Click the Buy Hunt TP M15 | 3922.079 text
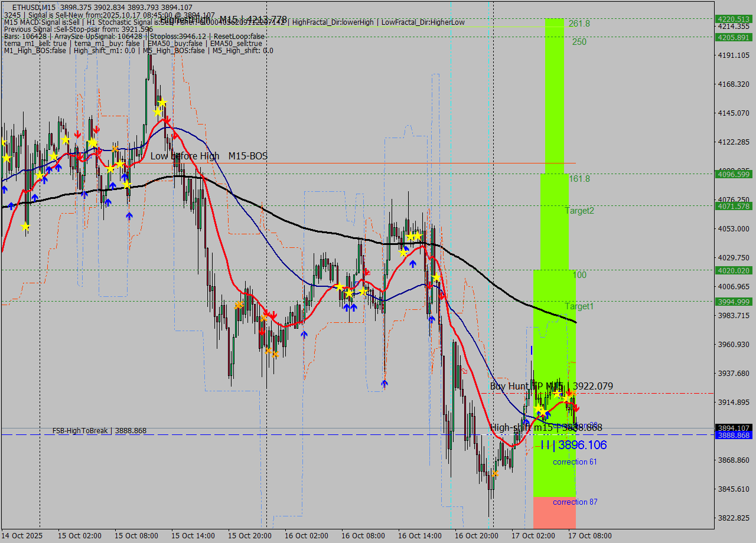756x543 pixels. 551,386
